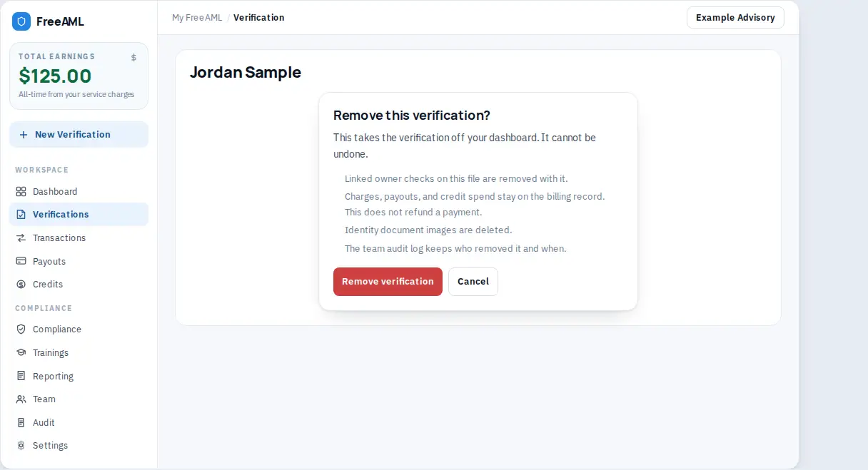View the Audit page
This screenshot has height=470, width=868.
click(79, 423)
